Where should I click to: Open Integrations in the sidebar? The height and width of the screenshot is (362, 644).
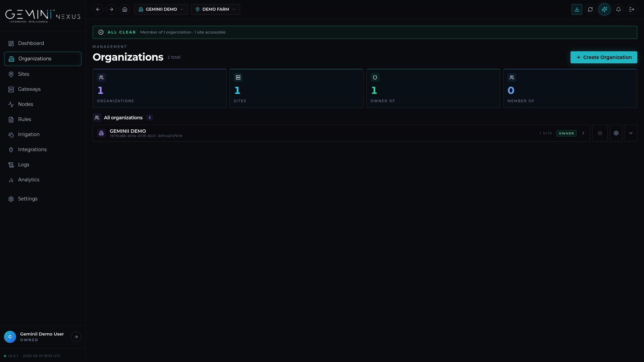pos(43,149)
